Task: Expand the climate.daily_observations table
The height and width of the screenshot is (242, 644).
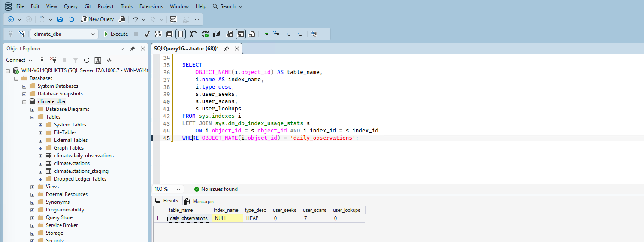Action: [x=41, y=156]
